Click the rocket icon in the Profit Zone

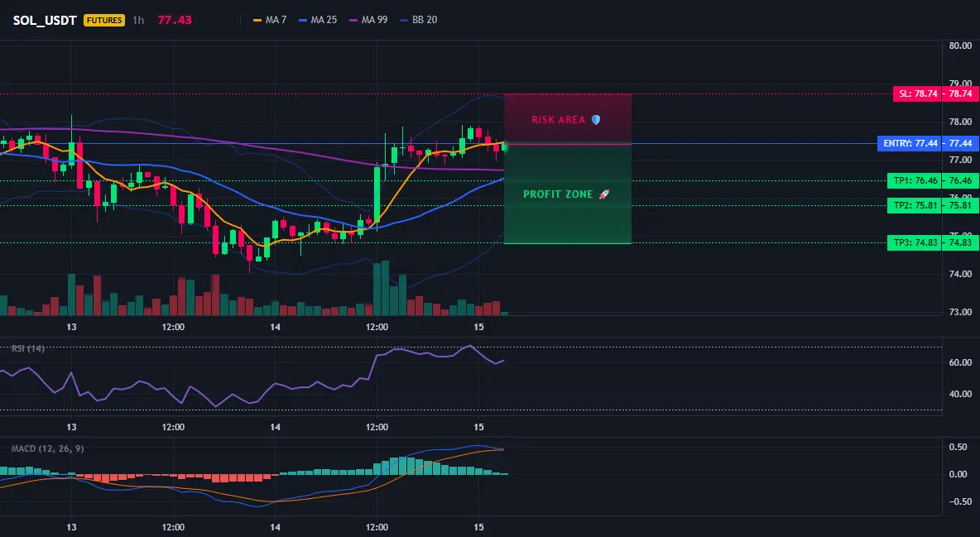click(x=603, y=194)
